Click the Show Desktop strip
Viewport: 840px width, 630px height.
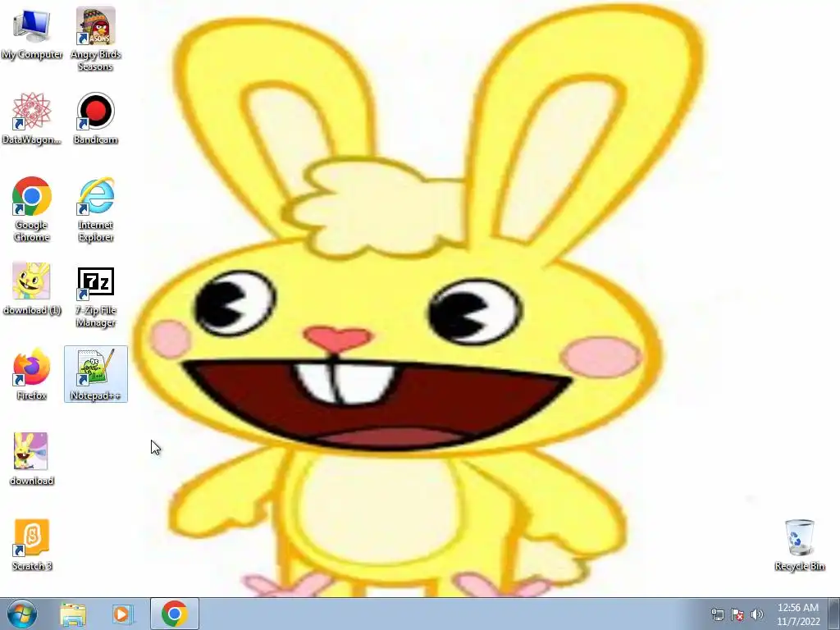point(834,614)
